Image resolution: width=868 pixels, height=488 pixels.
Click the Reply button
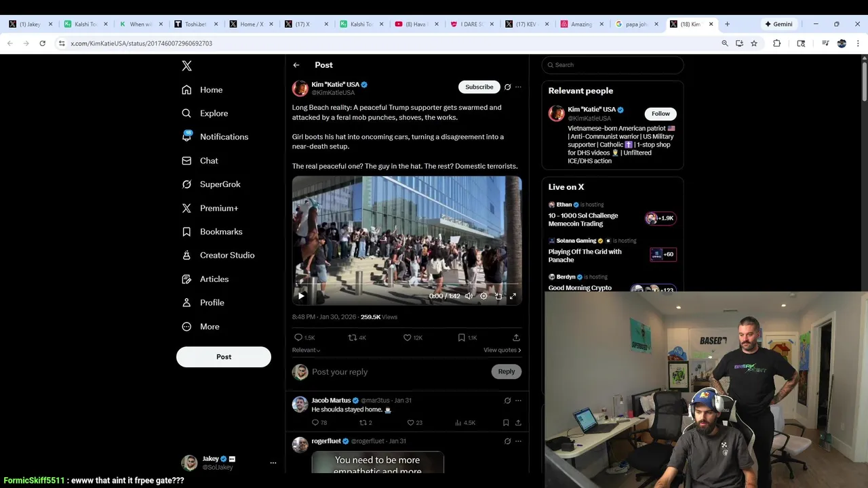pyautogui.click(x=506, y=371)
